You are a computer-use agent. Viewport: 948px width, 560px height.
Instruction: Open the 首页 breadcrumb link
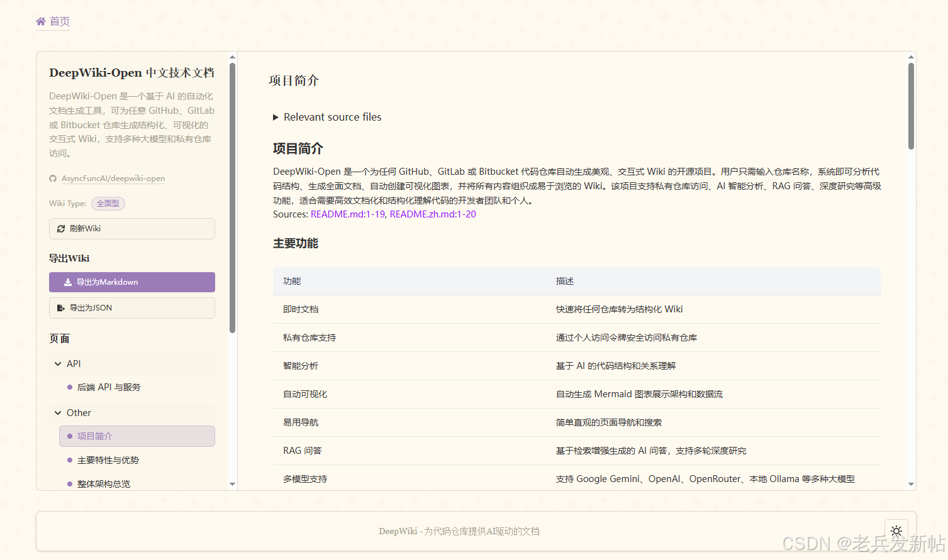pyautogui.click(x=53, y=21)
